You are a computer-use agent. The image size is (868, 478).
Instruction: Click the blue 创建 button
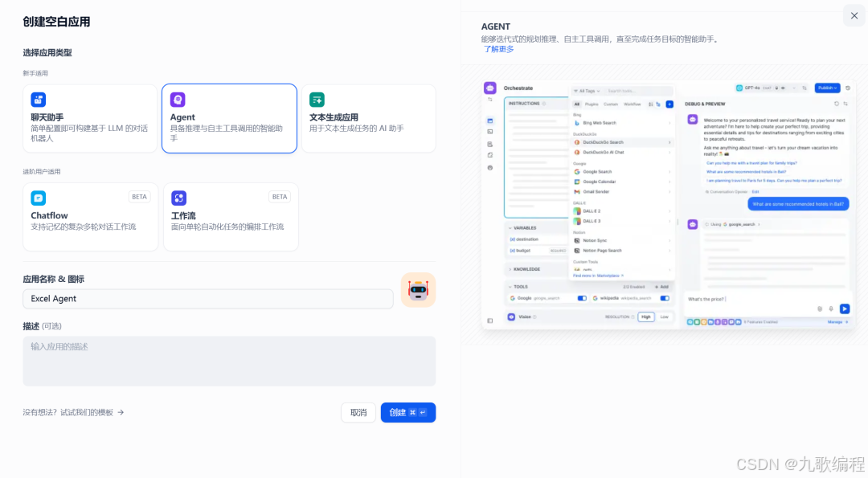tap(408, 413)
